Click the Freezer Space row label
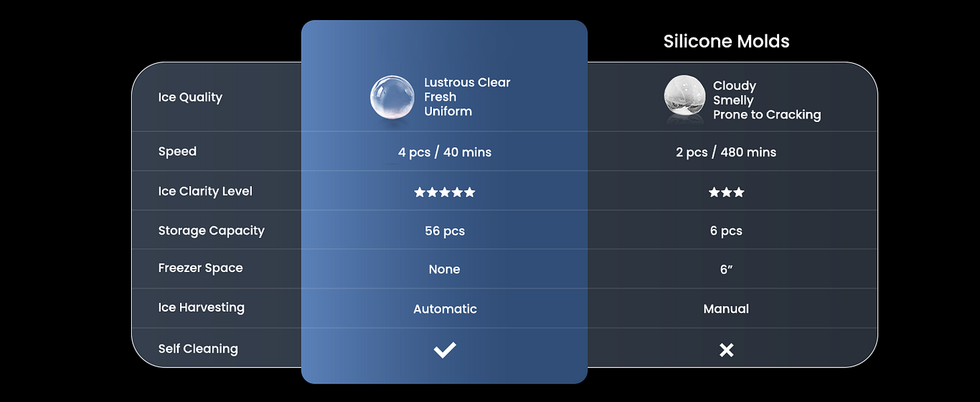 (x=200, y=268)
